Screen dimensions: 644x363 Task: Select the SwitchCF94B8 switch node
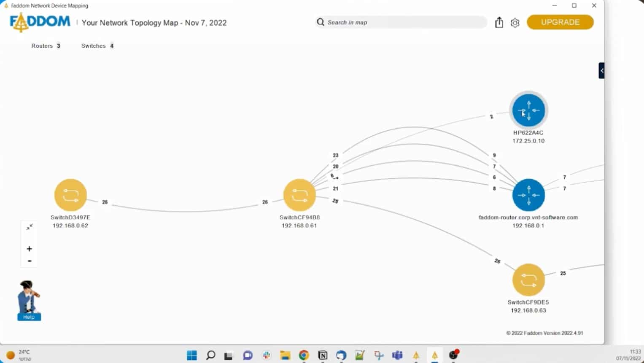tap(299, 195)
